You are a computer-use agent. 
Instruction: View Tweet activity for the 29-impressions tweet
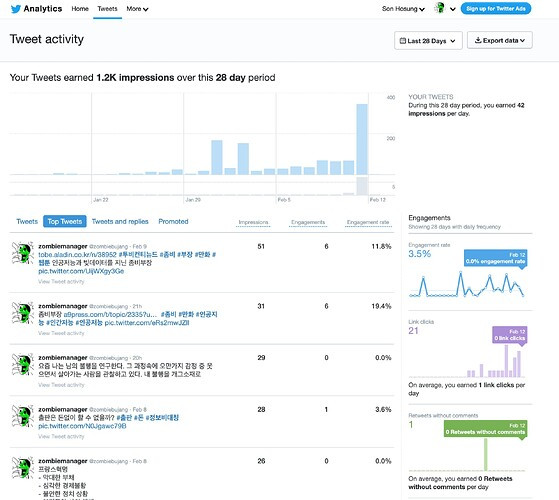point(61,385)
